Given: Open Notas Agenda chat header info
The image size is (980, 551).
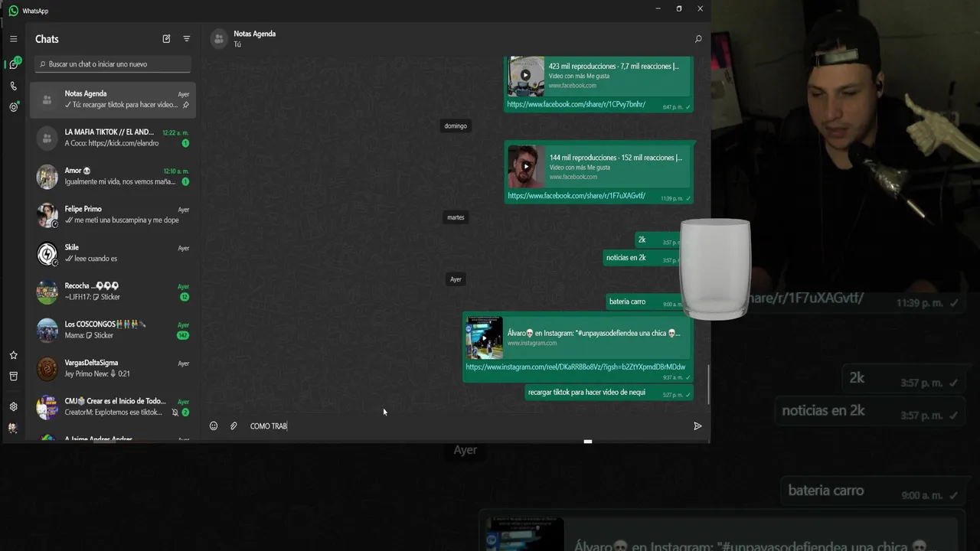Looking at the screenshot, I should coord(255,38).
